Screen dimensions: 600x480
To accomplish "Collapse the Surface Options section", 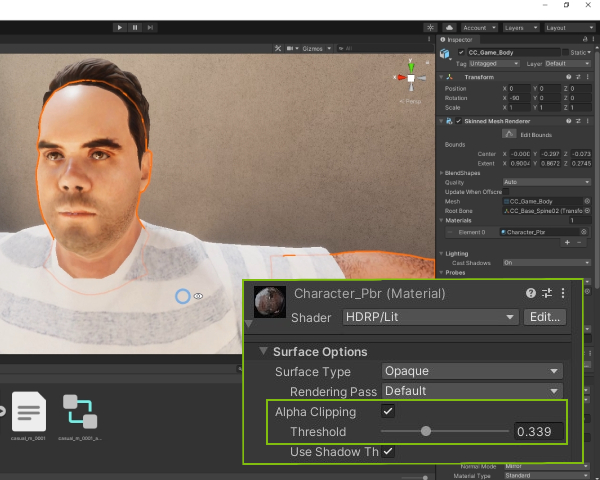I will [264, 352].
